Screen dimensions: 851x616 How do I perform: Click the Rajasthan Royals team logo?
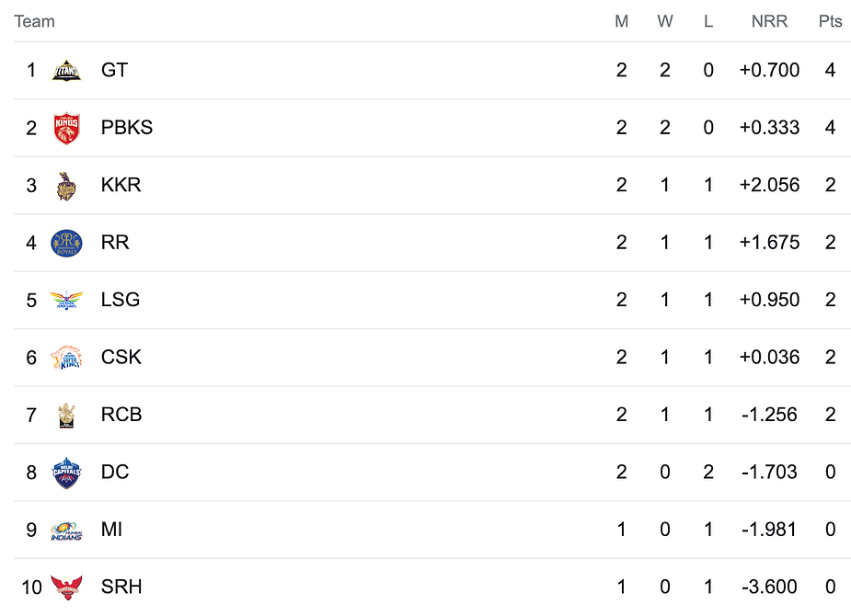pyautogui.click(x=66, y=243)
